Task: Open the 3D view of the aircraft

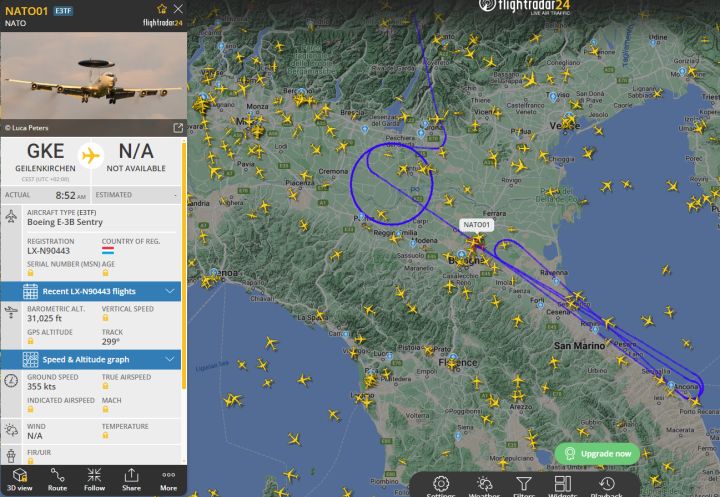Action: point(19,480)
